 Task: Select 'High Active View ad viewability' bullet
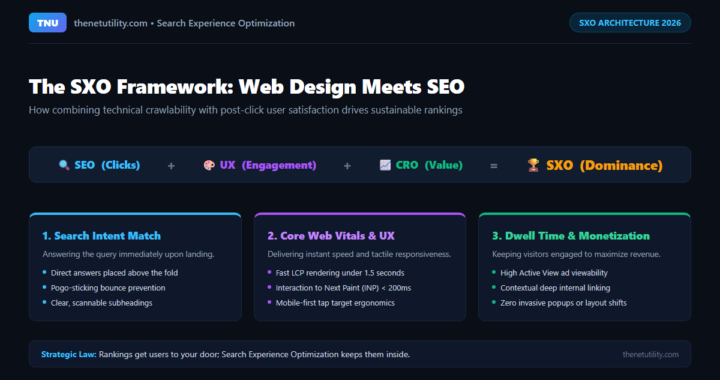[x=554, y=273]
